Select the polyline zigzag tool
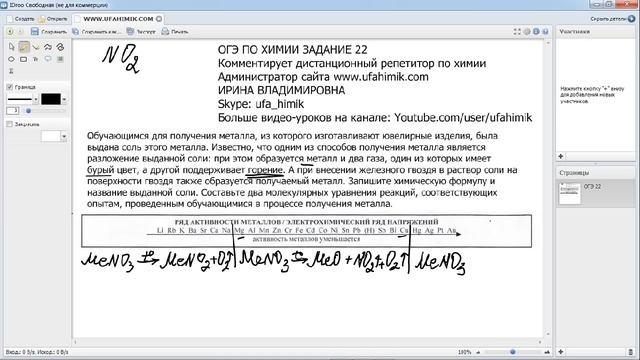The width and height of the screenshot is (640, 360). point(48,47)
